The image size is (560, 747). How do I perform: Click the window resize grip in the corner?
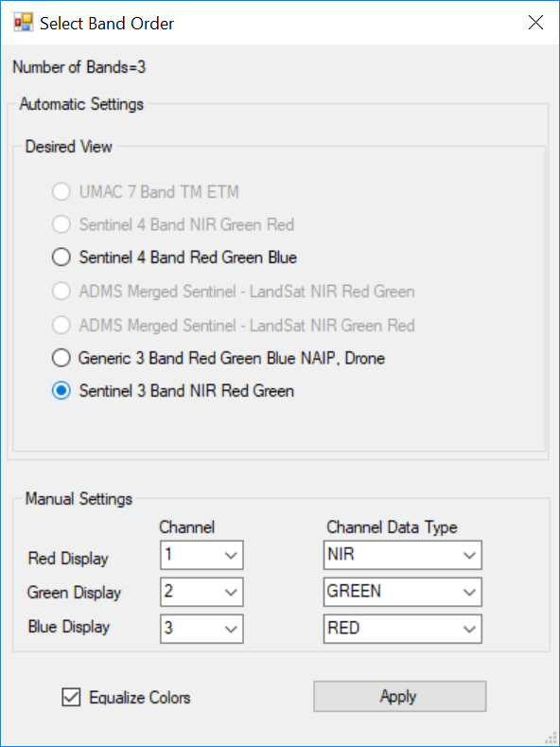tap(551, 738)
